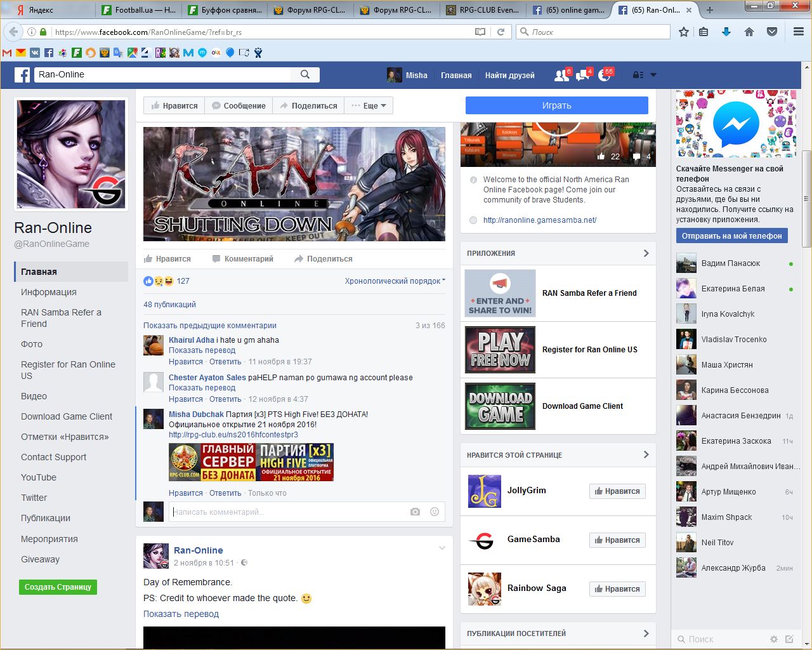Open the bookmarks list icon
The height and width of the screenshot is (650, 812).
pyautogui.click(x=704, y=32)
